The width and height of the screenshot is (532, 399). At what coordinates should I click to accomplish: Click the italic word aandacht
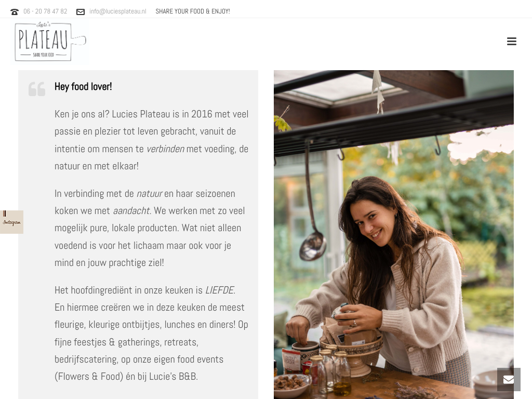coord(132,211)
